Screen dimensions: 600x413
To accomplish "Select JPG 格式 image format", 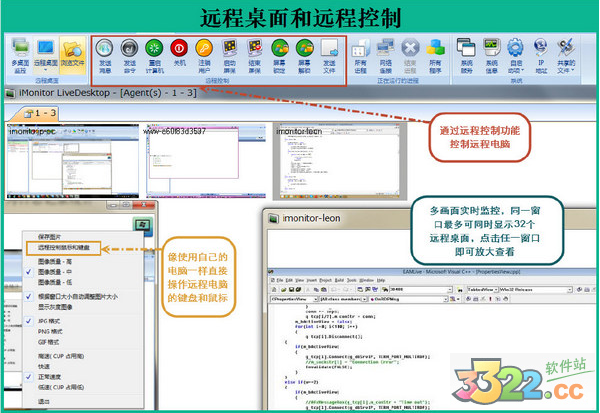I will point(49,321).
